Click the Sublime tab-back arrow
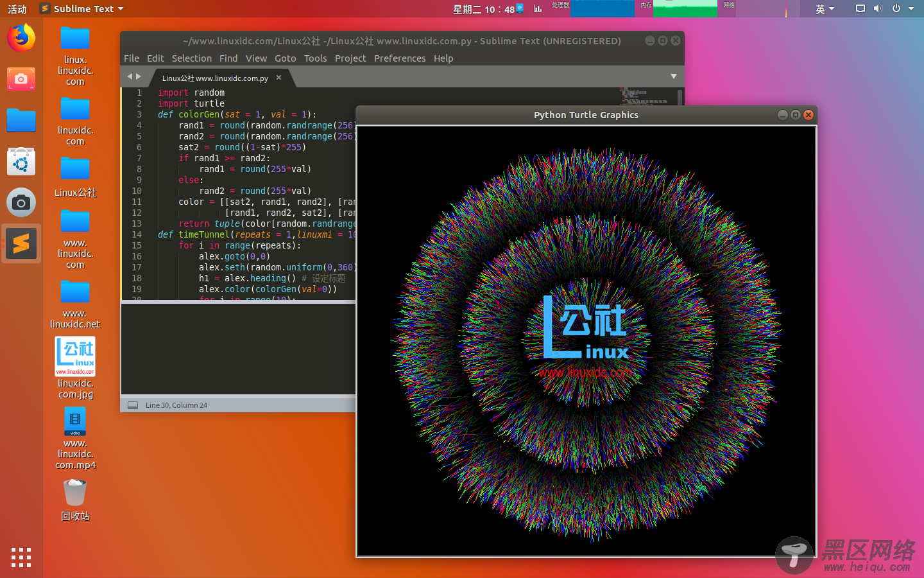The height and width of the screenshot is (578, 924). click(130, 76)
